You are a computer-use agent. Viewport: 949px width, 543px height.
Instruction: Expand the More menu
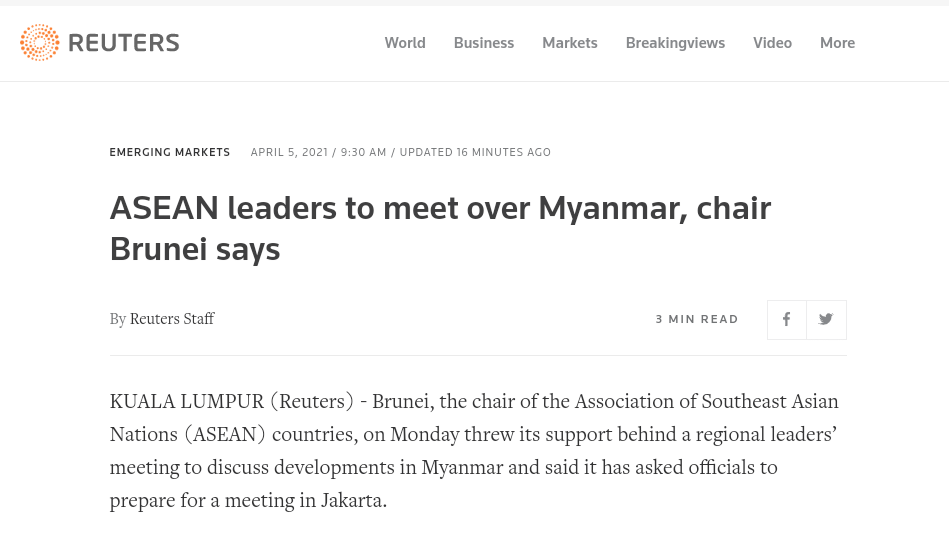click(x=837, y=43)
